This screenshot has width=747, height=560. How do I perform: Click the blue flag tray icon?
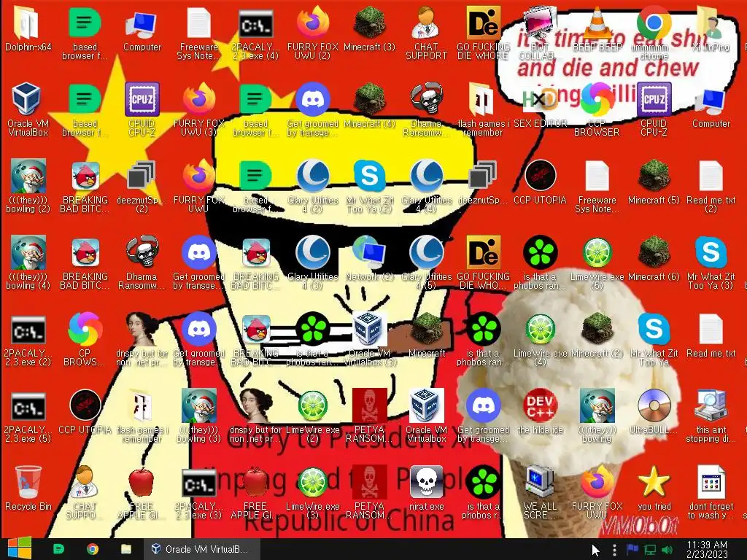(x=632, y=550)
